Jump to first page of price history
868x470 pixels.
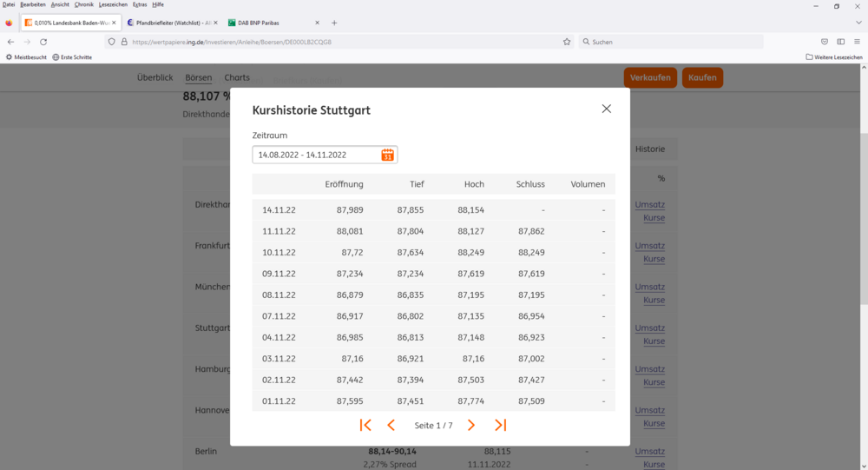click(x=365, y=425)
